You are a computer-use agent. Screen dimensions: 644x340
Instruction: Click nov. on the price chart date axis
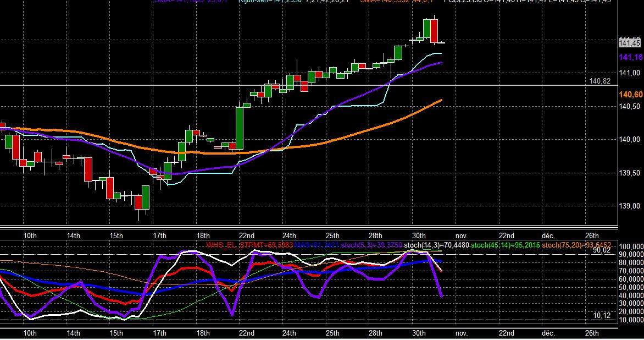461,235
